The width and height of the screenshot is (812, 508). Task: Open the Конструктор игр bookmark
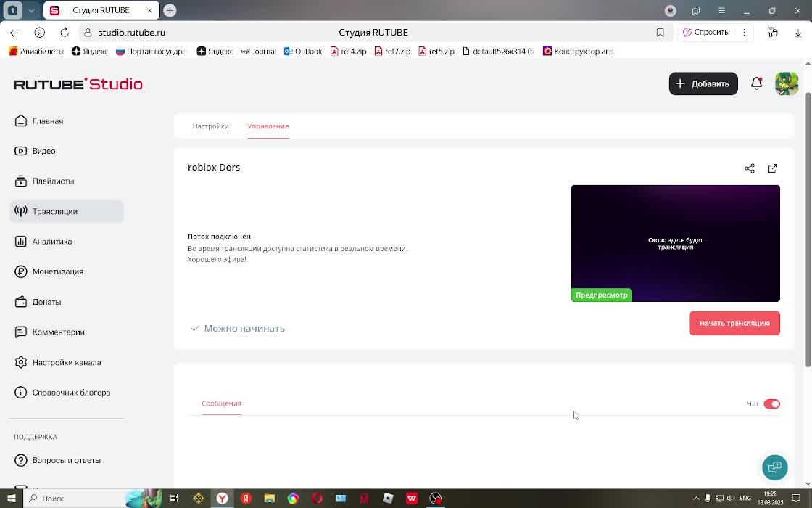pos(578,52)
